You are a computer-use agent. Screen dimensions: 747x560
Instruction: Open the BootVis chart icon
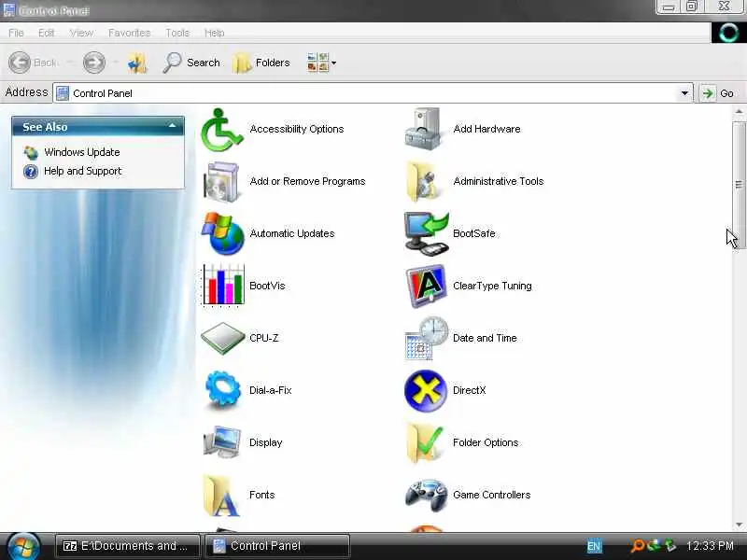(223, 286)
